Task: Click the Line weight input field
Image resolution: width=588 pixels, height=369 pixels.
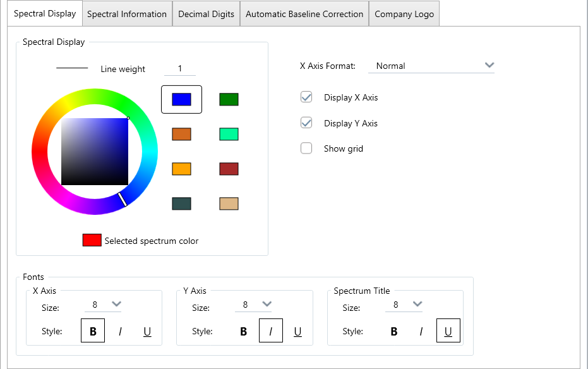Action: [x=180, y=69]
